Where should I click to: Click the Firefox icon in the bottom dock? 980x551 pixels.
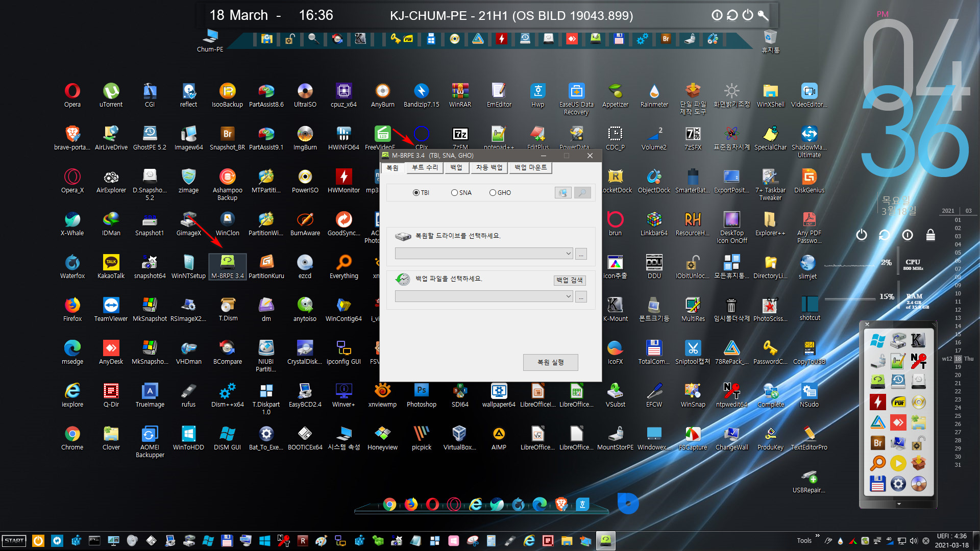(x=411, y=505)
